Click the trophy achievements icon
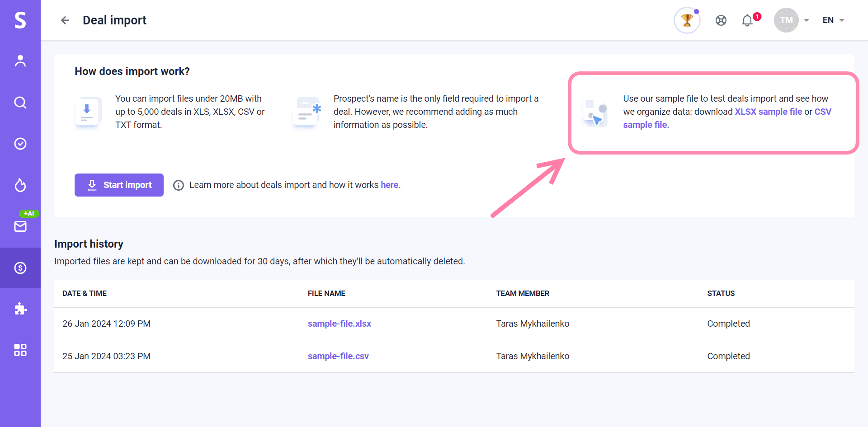 pyautogui.click(x=687, y=20)
